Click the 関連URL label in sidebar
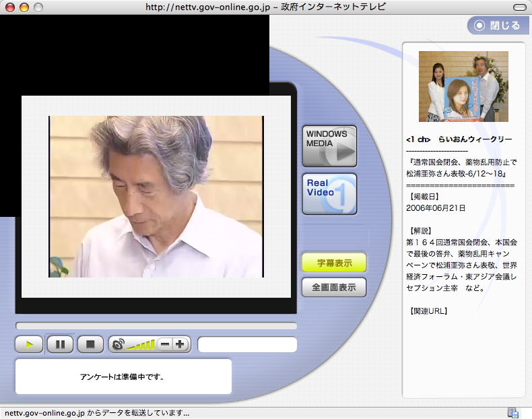 point(428,311)
